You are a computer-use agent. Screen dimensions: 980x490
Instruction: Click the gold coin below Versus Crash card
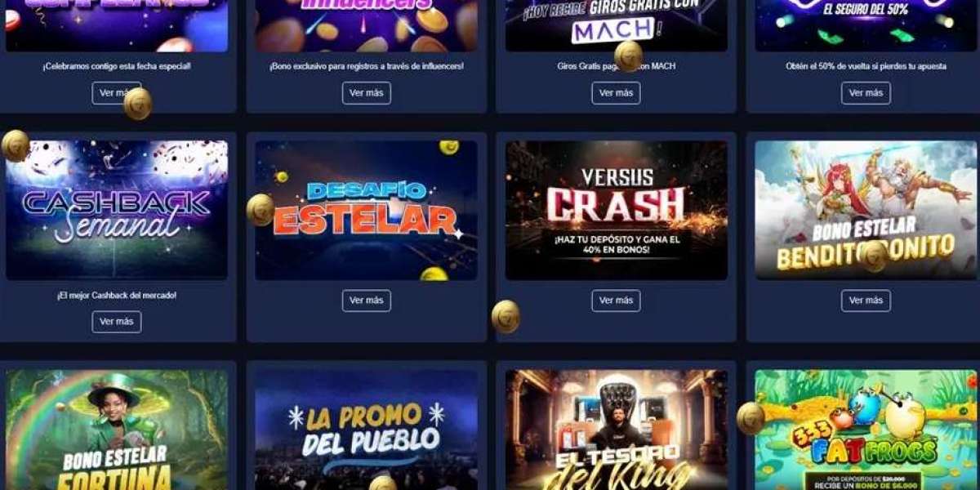506,317
